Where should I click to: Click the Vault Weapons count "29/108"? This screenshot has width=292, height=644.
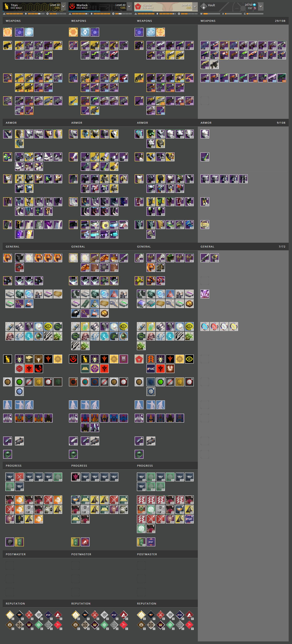pos(280,21)
